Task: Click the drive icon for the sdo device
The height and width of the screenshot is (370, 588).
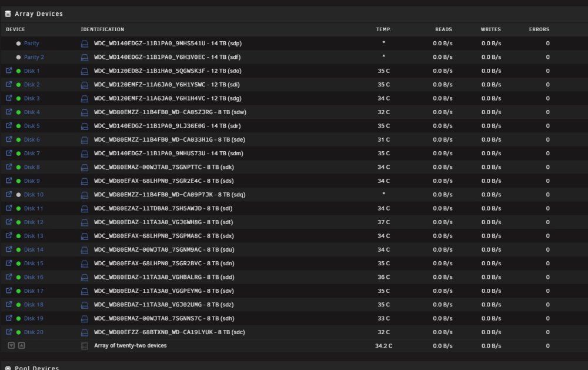Action: pyautogui.click(x=85, y=71)
